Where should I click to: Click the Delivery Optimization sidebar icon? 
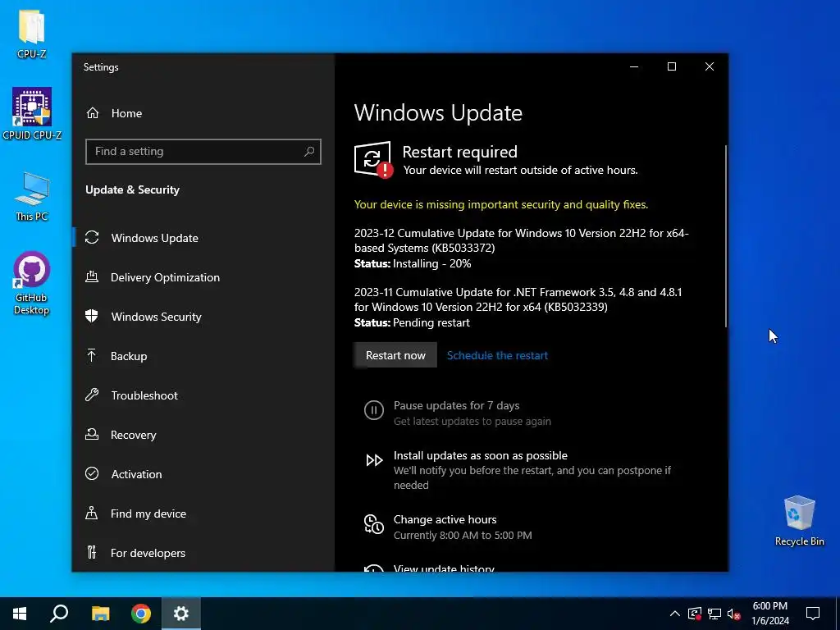(92, 277)
